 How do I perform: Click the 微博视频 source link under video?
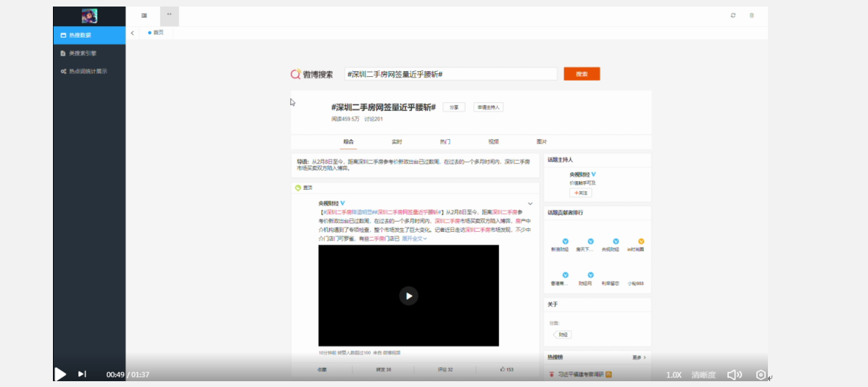[392, 352]
